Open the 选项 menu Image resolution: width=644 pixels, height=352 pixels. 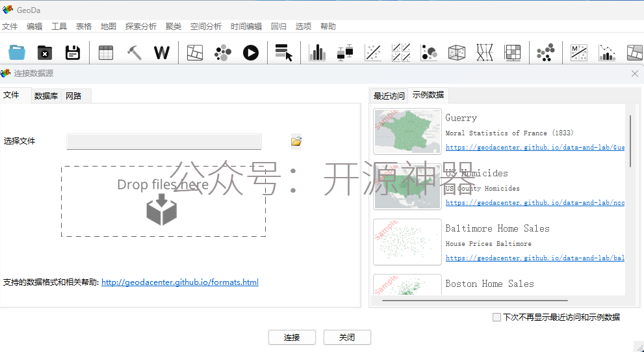[x=303, y=26]
